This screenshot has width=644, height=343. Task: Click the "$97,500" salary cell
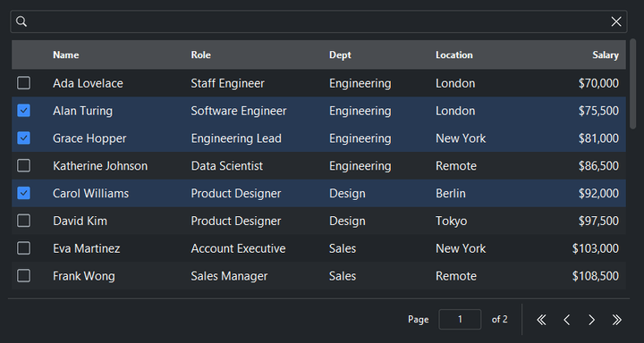[x=598, y=221]
